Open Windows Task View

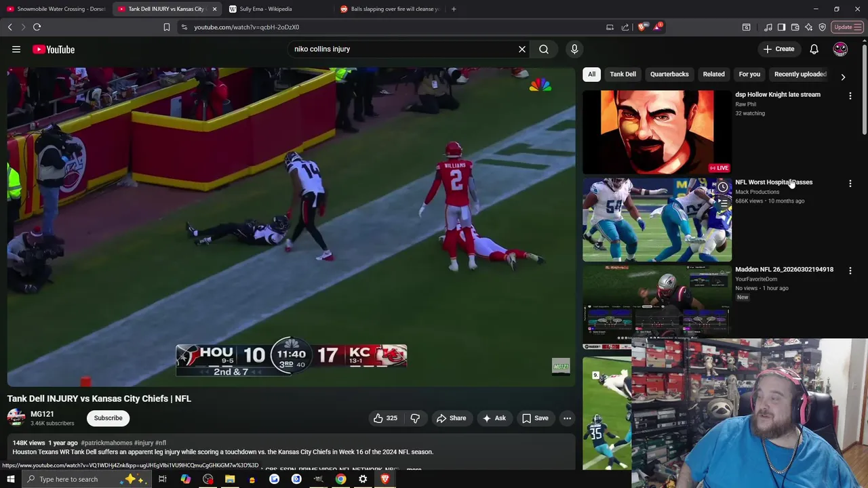[163, 479]
